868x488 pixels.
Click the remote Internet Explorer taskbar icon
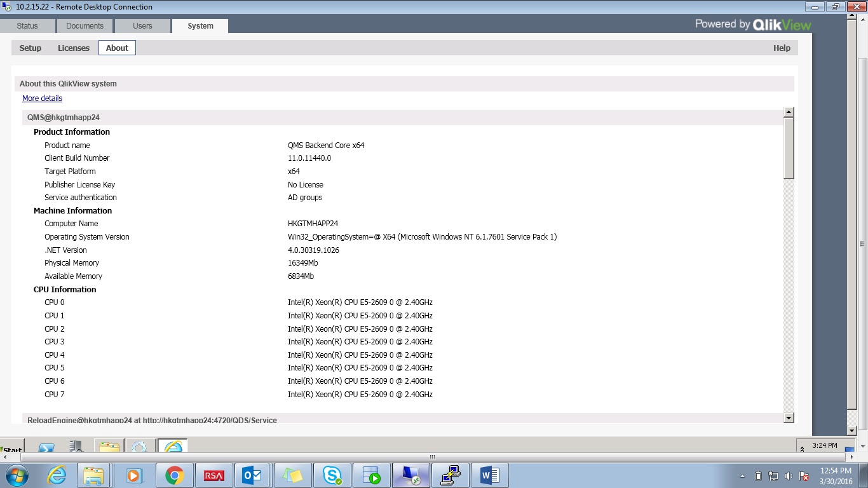point(173,446)
